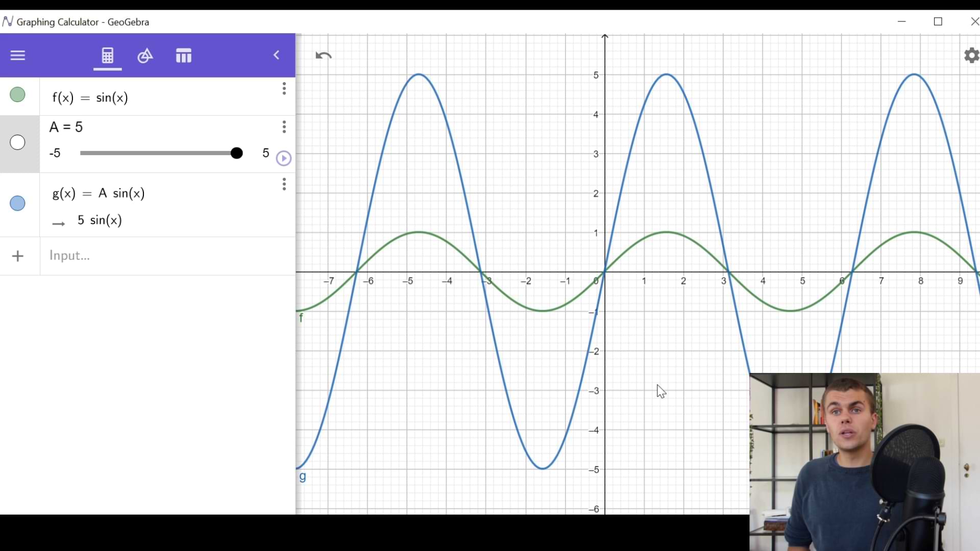The image size is (980, 551).
Task: Open the Table of values view
Action: [184, 56]
